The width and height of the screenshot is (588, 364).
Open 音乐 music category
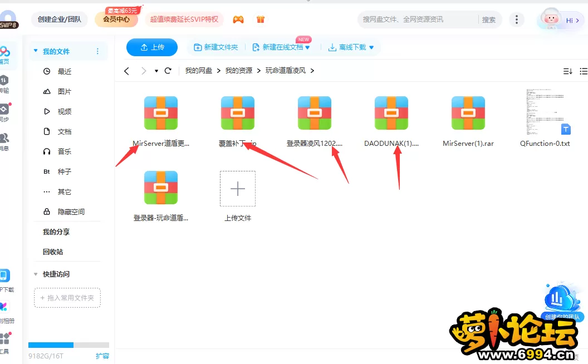[65, 151]
